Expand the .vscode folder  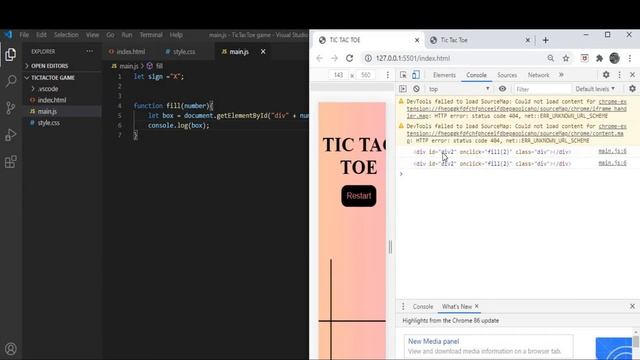coord(45,89)
